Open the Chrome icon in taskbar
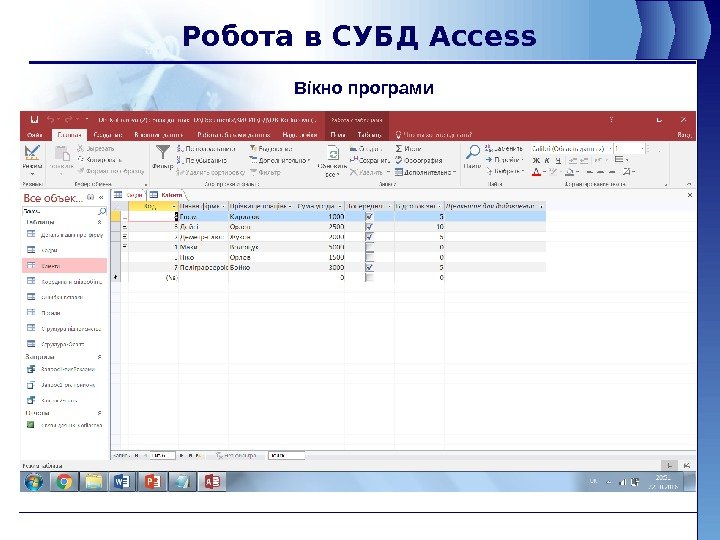 point(64,482)
